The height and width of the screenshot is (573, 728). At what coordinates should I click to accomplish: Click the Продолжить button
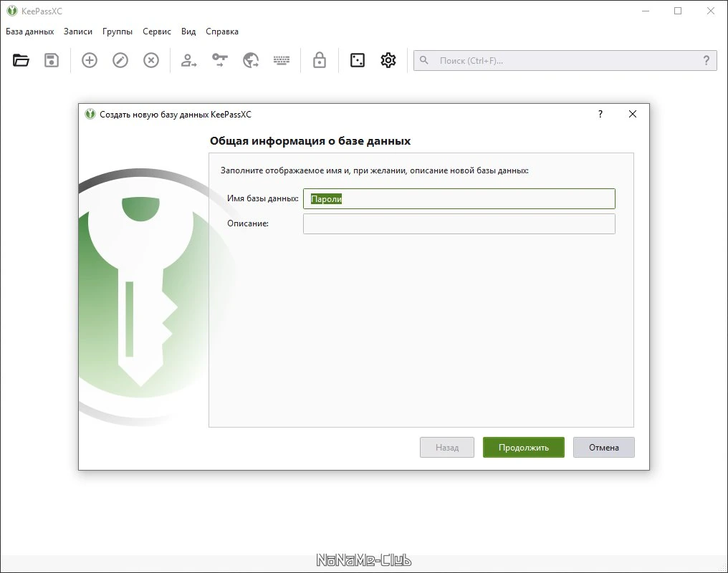[524, 447]
